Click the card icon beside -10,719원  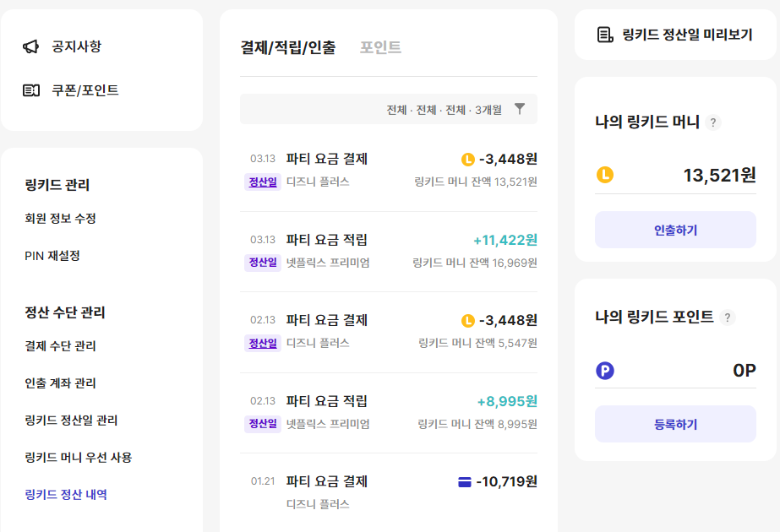coord(465,482)
